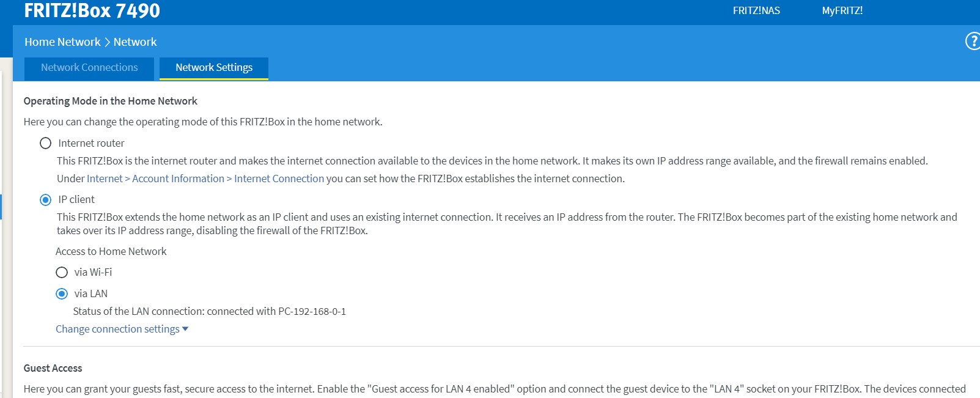Expand Change connection settings
Viewport: 980px width, 398px height.
pyautogui.click(x=122, y=329)
